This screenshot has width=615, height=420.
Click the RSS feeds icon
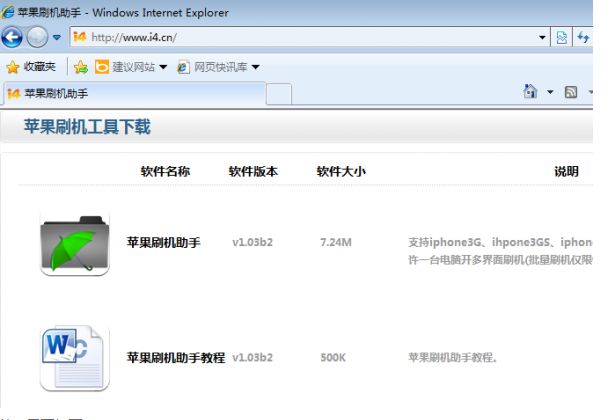click(571, 92)
